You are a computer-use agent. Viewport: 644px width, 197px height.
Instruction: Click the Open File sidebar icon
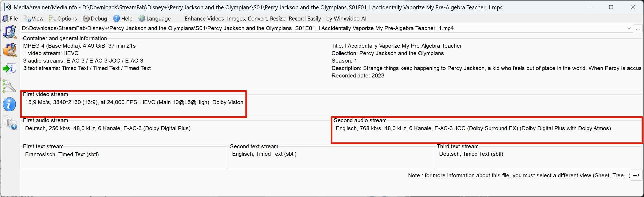pos(10,32)
